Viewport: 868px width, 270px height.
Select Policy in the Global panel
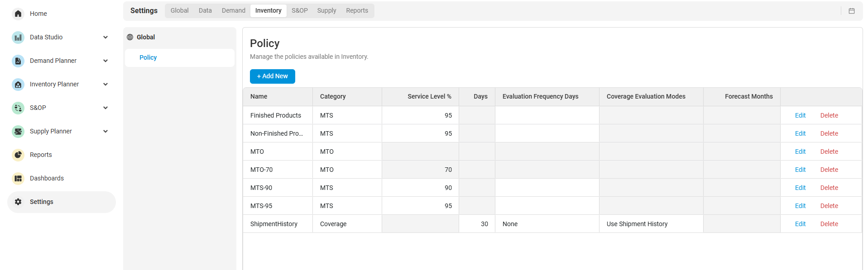tap(148, 57)
